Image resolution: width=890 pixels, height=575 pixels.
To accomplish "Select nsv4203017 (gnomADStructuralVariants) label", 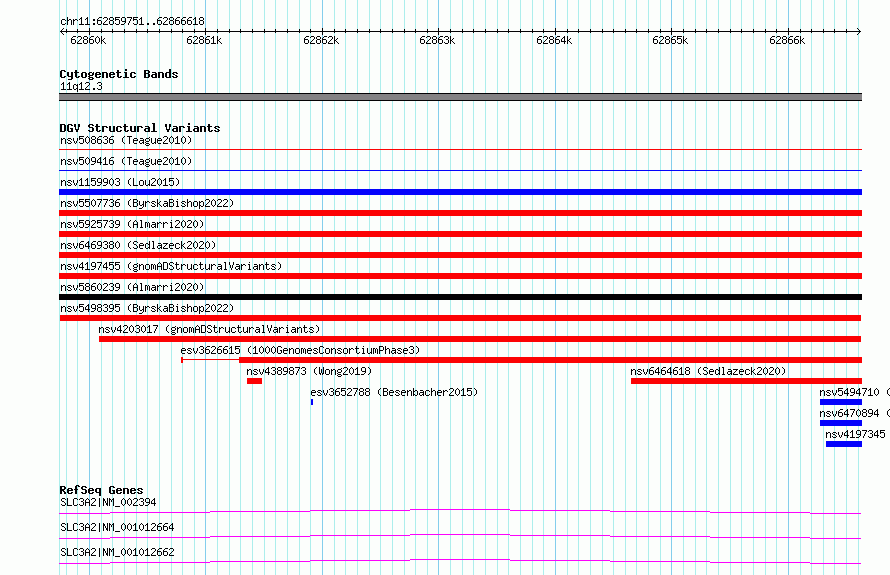I will [x=209, y=329].
